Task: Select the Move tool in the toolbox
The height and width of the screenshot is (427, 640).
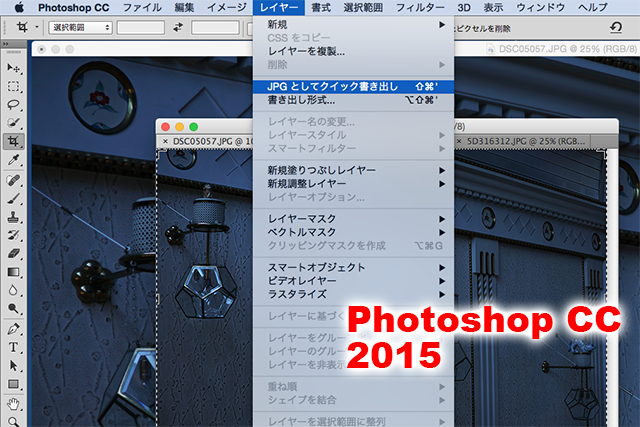Action: (14, 68)
